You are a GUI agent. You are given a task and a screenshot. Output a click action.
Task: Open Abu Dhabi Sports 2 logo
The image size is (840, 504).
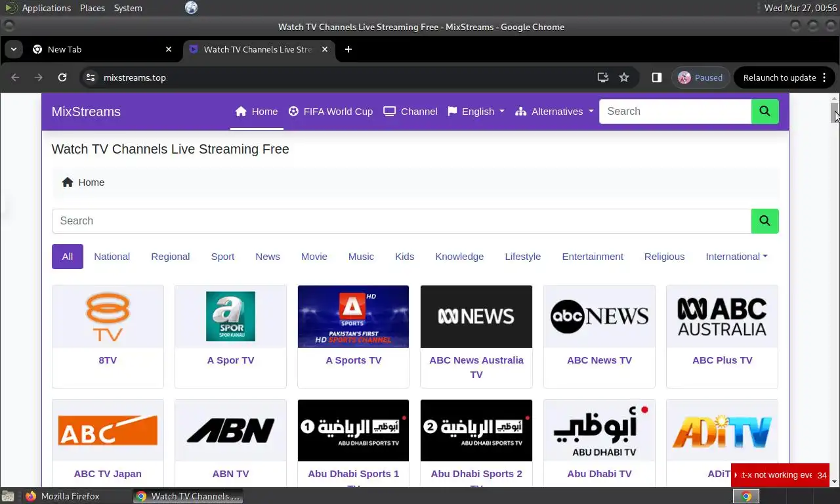[x=476, y=430]
